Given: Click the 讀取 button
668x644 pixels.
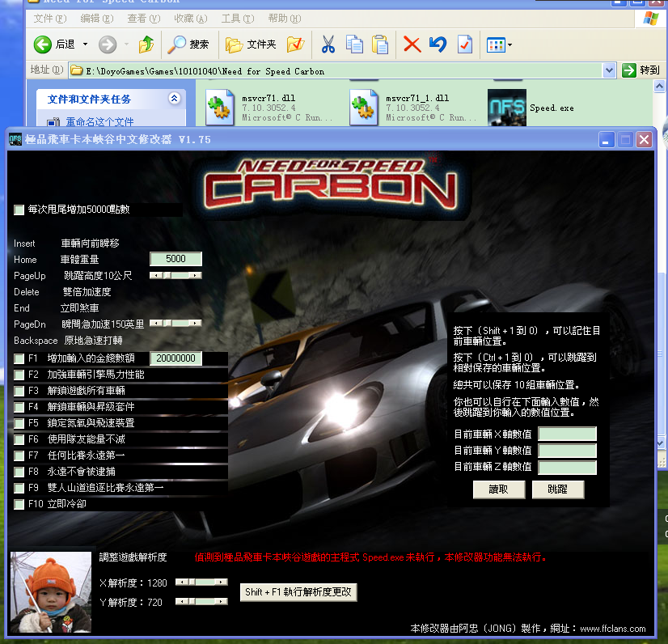Looking at the screenshot, I should (499, 489).
